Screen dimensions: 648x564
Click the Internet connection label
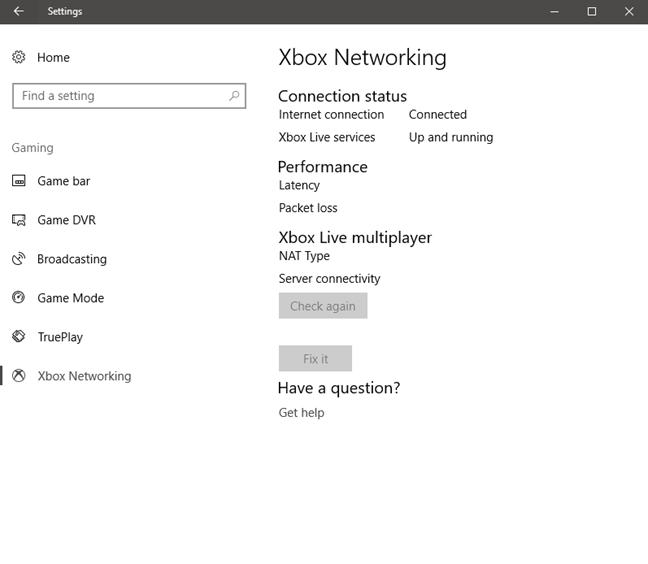pyautogui.click(x=331, y=114)
